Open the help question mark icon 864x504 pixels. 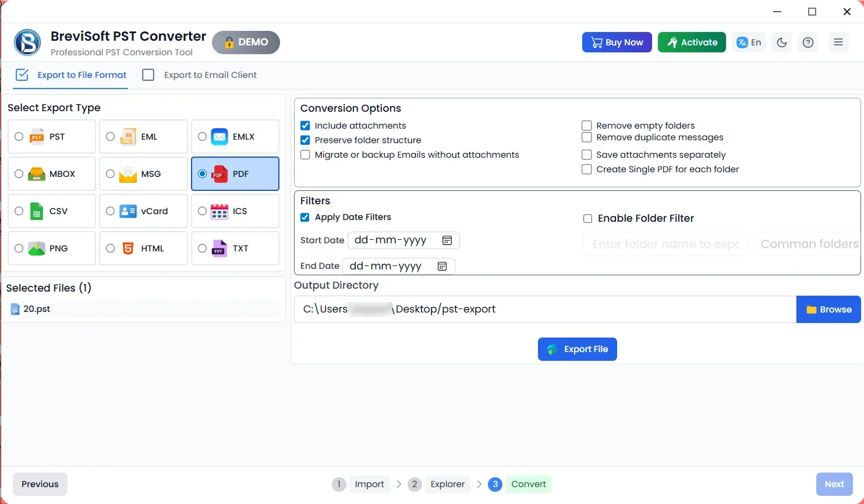tap(808, 42)
